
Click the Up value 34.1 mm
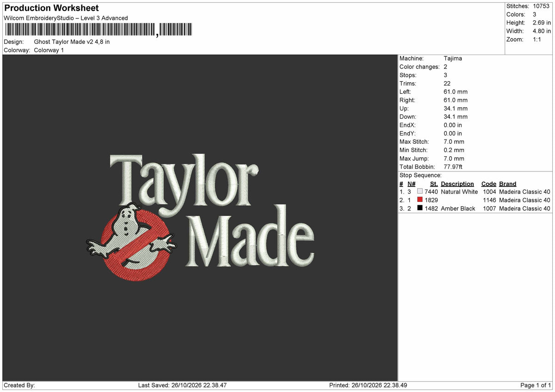(456, 109)
